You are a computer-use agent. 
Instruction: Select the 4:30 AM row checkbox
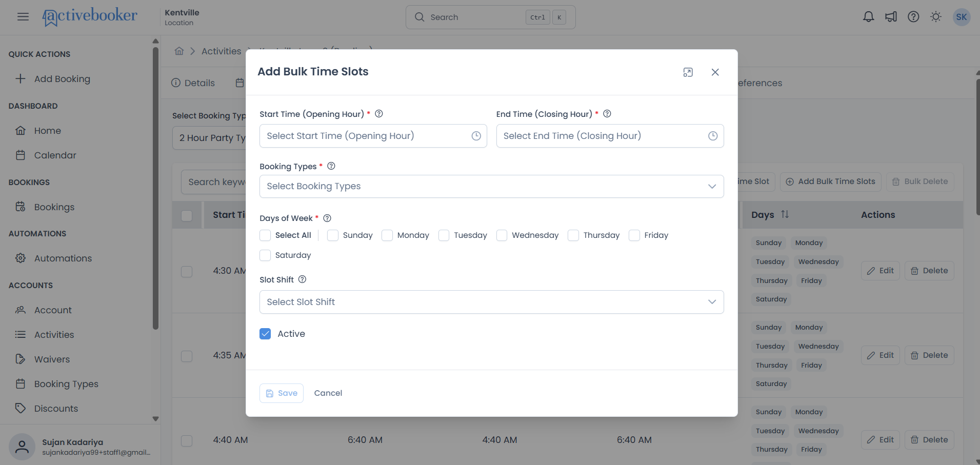coord(187,271)
